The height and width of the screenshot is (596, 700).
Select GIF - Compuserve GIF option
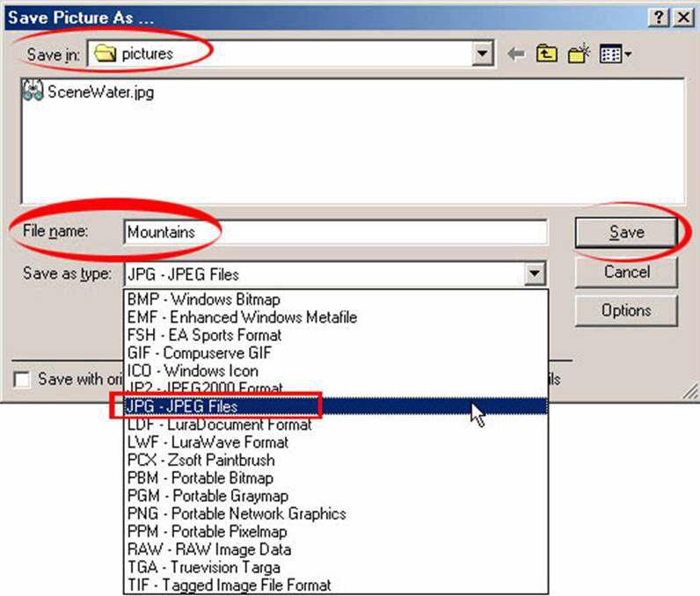click(200, 353)
